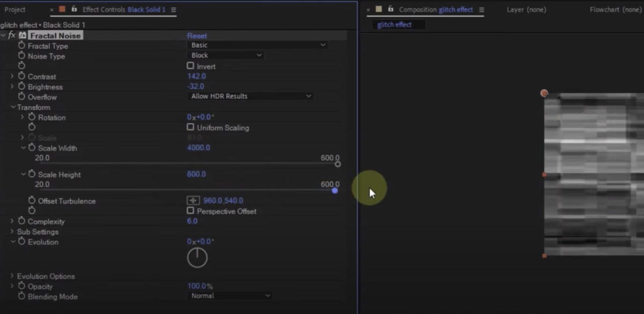Viewport: 644px width, 314px height.
Task: Open the Overflow dropdown, Allow HDR Results
Action: [x=251, y=96]
